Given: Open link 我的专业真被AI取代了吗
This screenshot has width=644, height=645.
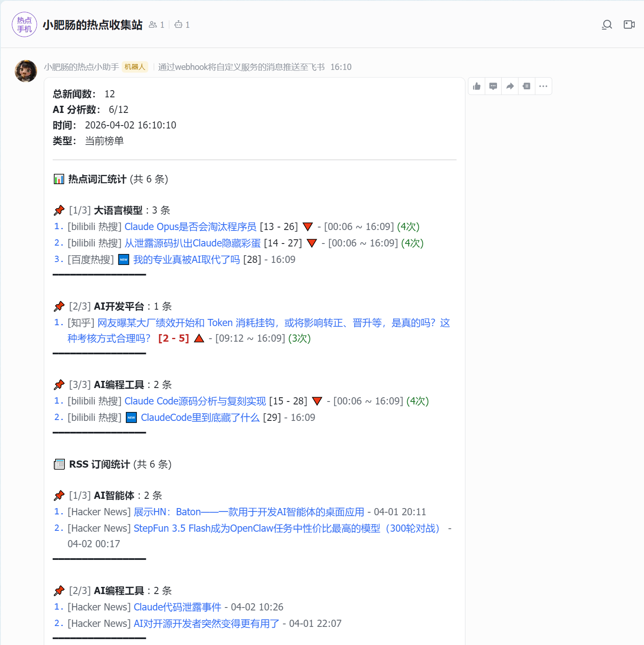Looking at the screenshot, I should (187, 260).
